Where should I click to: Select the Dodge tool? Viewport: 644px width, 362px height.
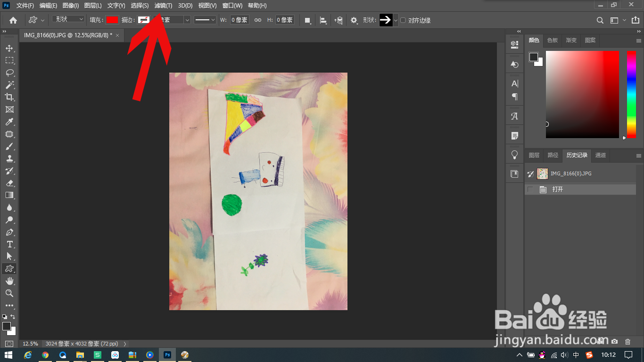click(9, 220)
